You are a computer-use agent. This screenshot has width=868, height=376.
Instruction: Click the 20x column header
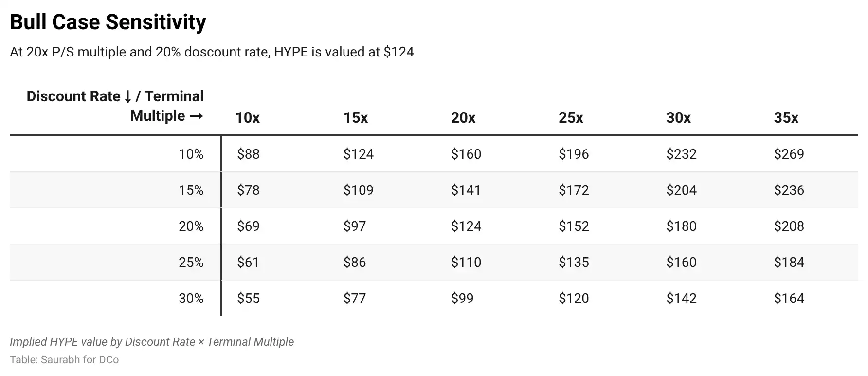point(463,118)
